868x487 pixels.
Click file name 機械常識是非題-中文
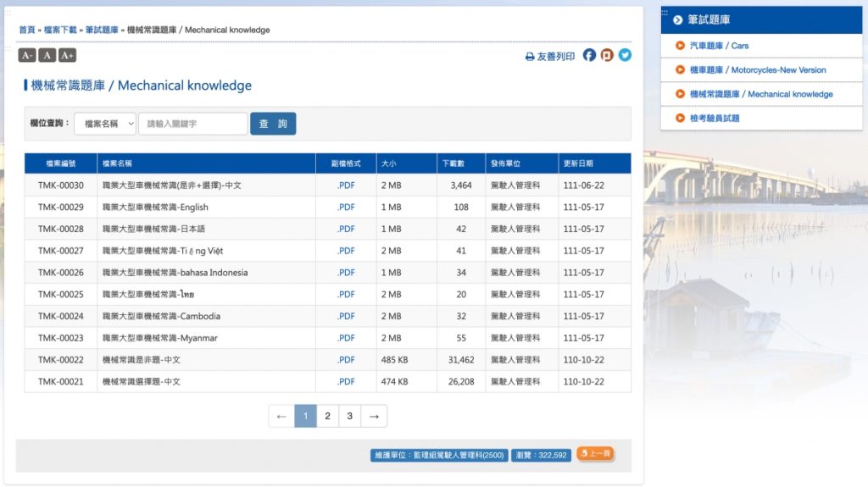[142, 360]
